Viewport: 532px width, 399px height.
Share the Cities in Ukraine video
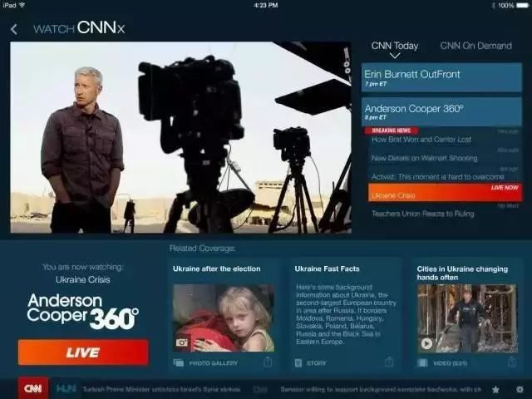coord(512,362)
